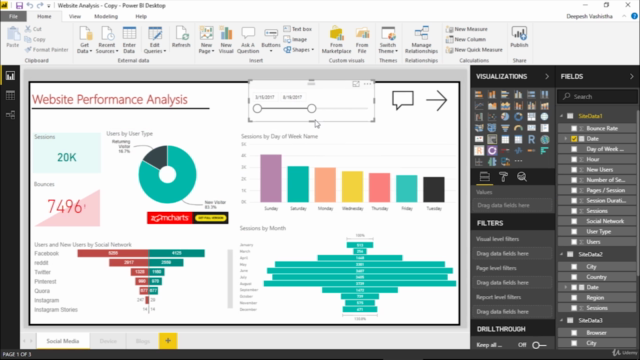Open From Marketplace custom visuals
Image resolution: width=640 pixels, height=360 pixels.
(336, 40)
